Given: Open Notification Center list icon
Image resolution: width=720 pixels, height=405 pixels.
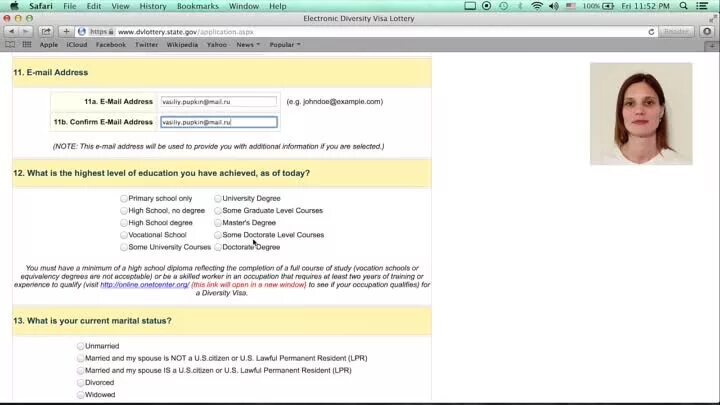Looking at the screenshot, I should coord(702,6).
